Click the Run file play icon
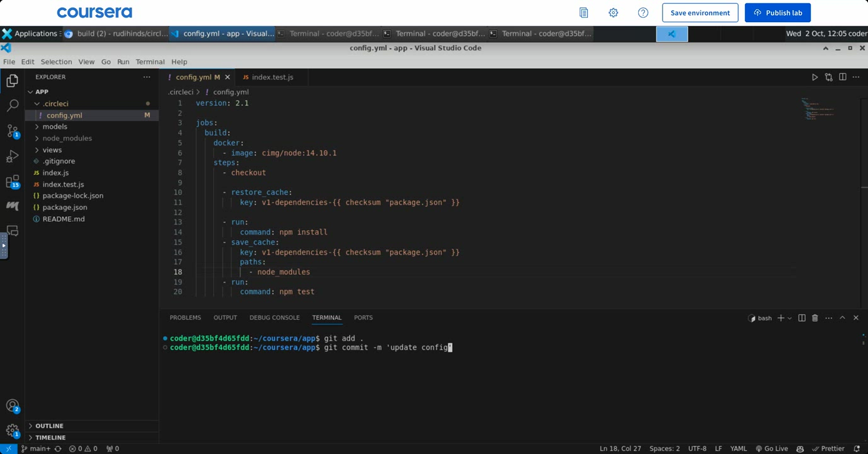The image size is (868, 454). [814, 77]
